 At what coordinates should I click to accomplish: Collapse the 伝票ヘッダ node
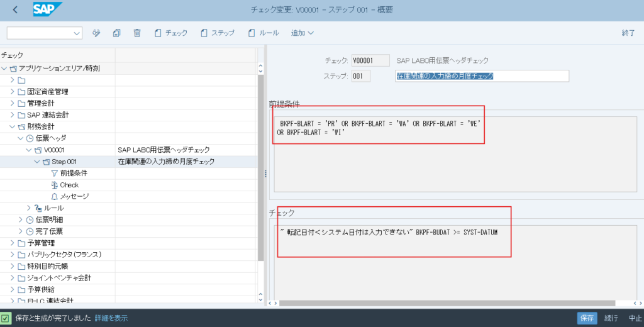click(21, 138)
